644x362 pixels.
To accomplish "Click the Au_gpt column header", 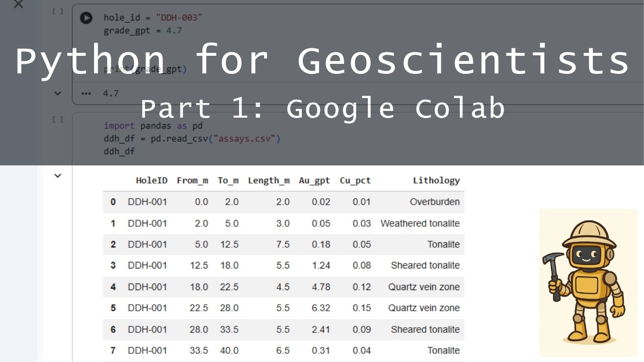I will pyautogui.click(x=314, y=180).
